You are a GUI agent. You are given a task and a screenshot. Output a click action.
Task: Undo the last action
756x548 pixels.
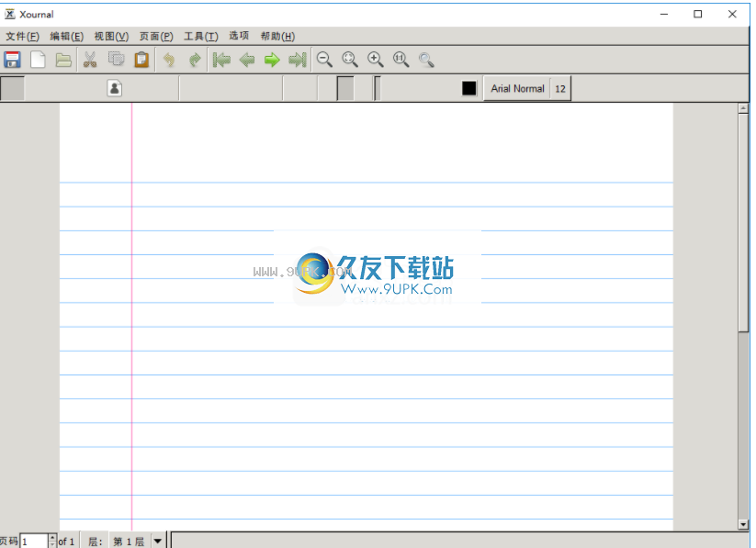point(169,60)
